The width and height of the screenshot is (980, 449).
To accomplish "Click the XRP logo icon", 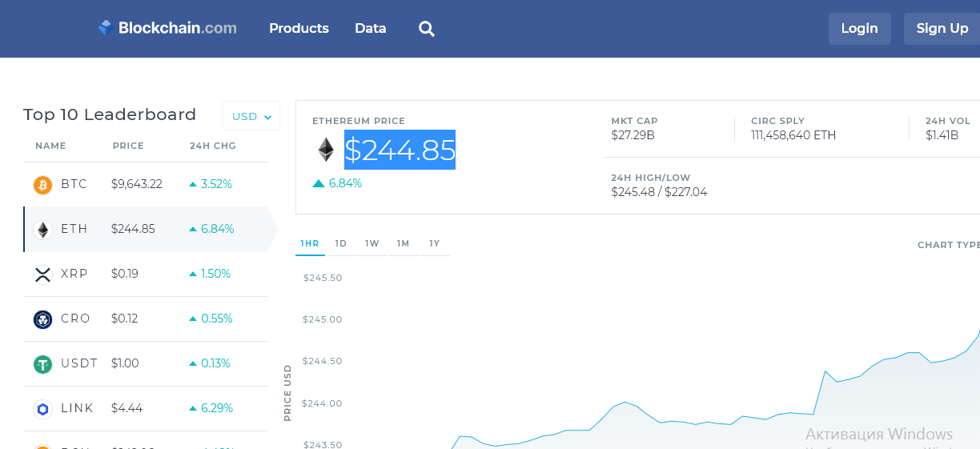I will [42, 275].
